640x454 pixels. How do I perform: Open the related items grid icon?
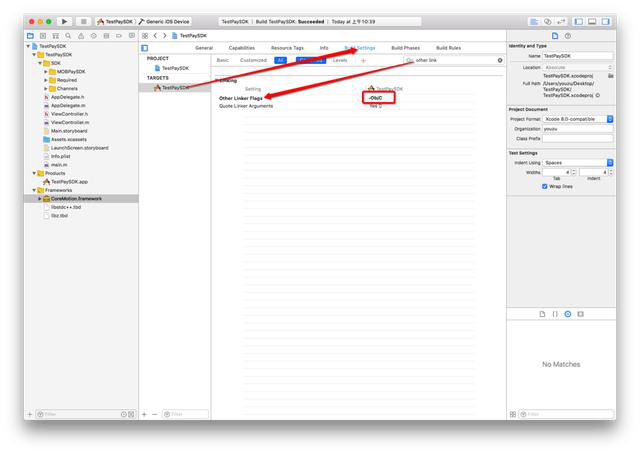tap(145, 36)
